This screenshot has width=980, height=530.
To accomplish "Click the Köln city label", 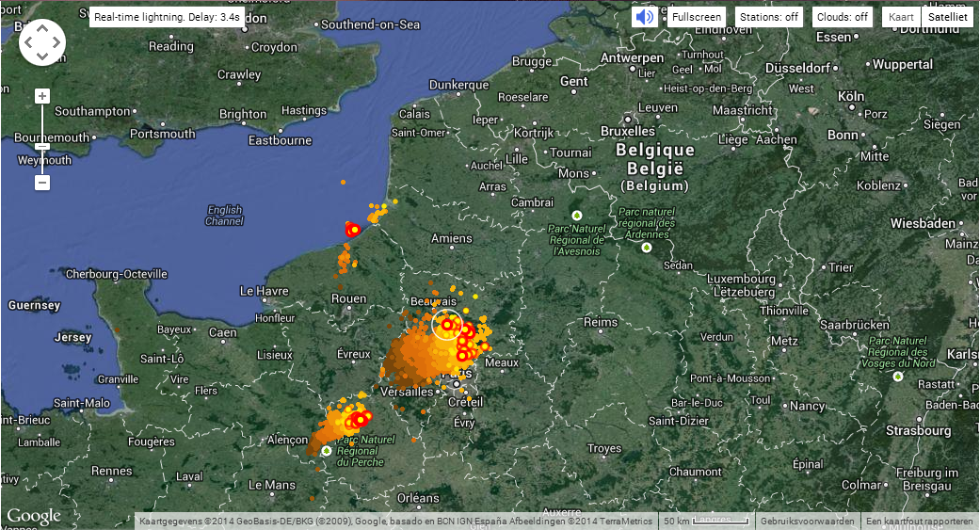I will pos(851,96).
